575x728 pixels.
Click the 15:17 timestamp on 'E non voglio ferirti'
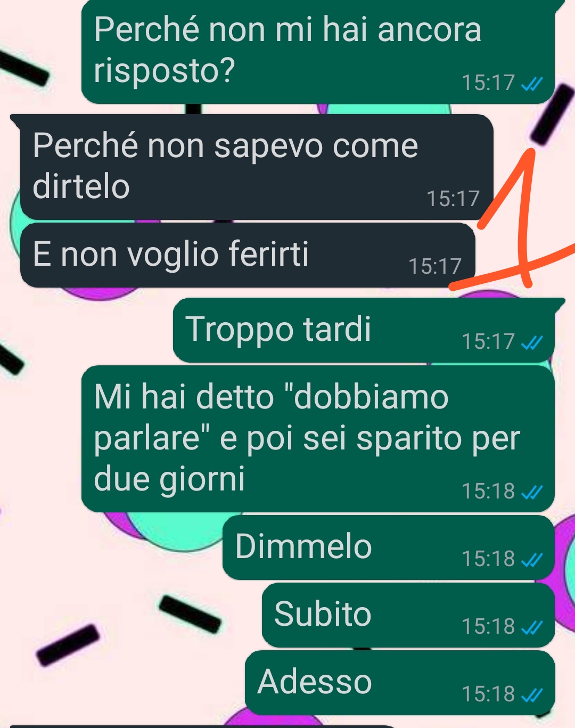[x=435, y=266]
